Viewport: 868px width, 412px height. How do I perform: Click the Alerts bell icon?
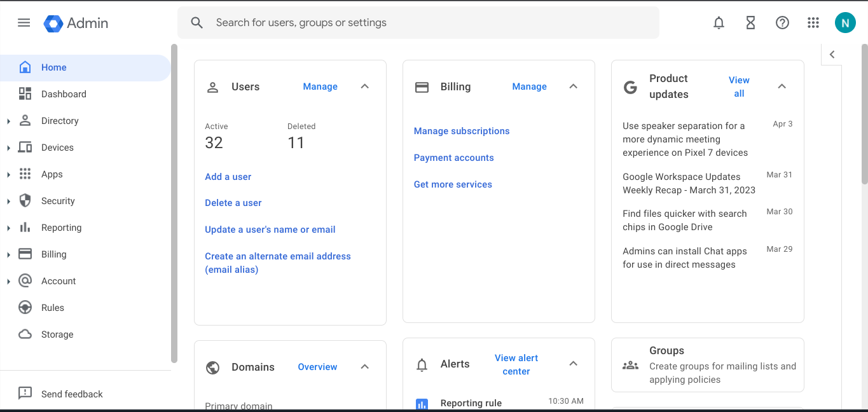[422, 365]
